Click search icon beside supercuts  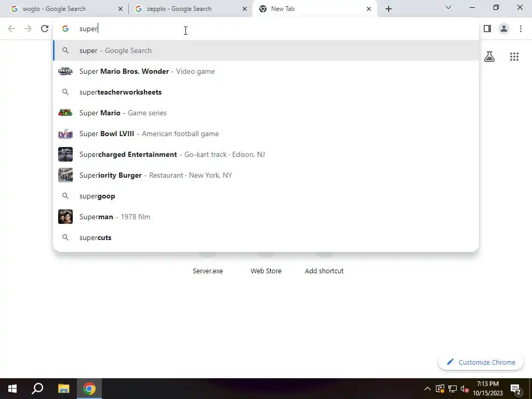tap(65, 237)
